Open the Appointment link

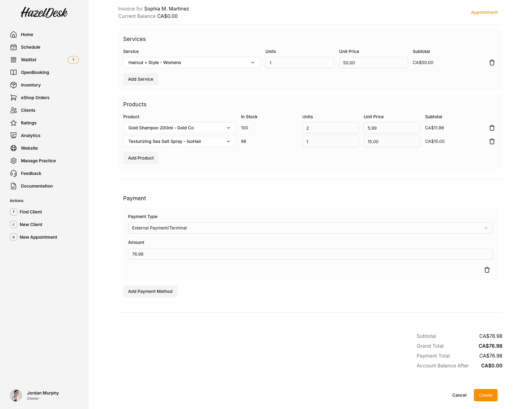(484, 12)
